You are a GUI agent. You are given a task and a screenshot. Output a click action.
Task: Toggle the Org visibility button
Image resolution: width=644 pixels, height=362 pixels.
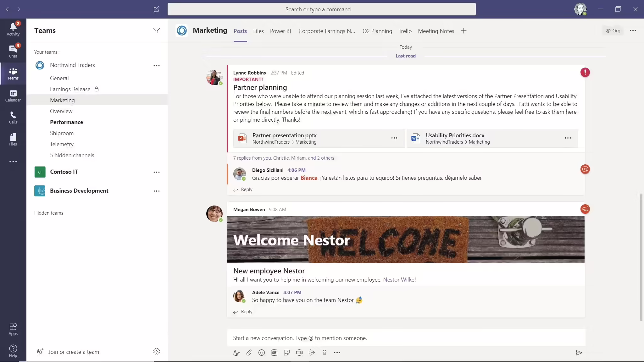point(613,31)
